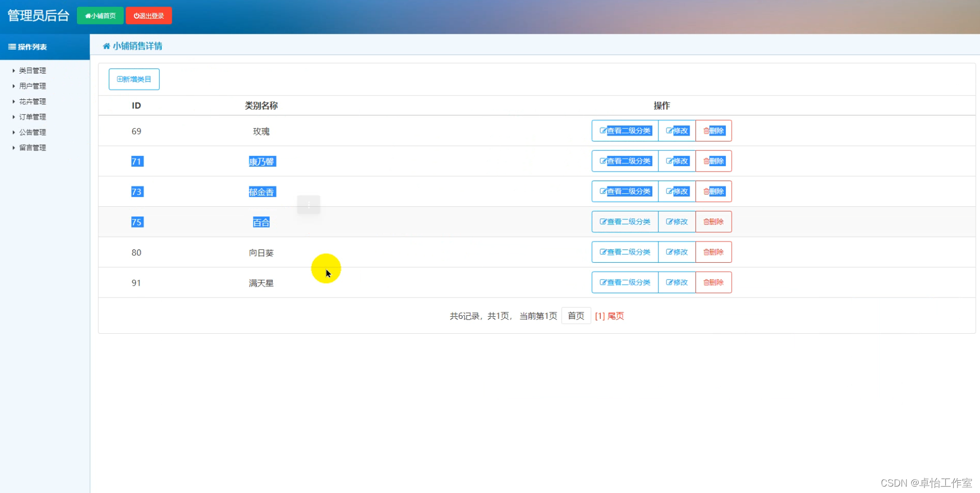Click the 向日葵 category name
This screenshot has height=493, width=980.
pyautogui.click(x=261, y=253)
